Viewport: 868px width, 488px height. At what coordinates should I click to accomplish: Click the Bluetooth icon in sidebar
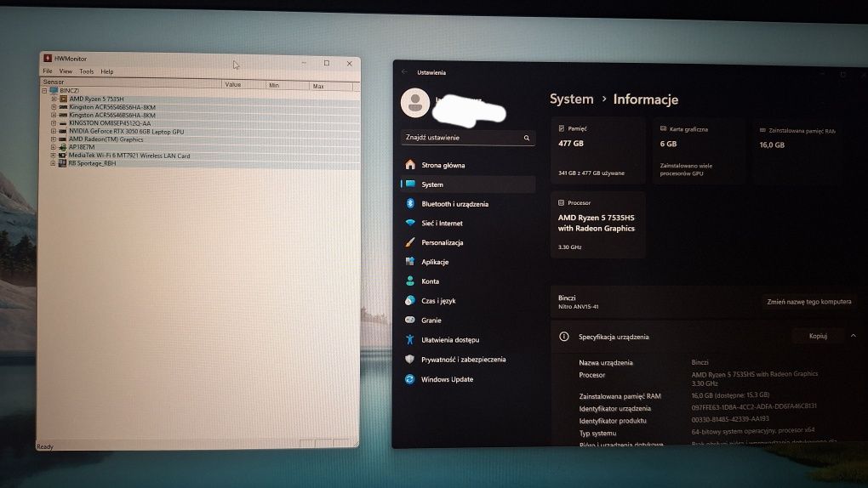[x=410, y=203]
